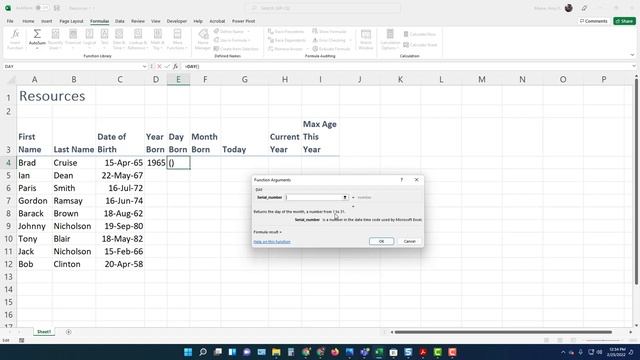
Task: Open the Windows Start menu
Action: [188, 352]
